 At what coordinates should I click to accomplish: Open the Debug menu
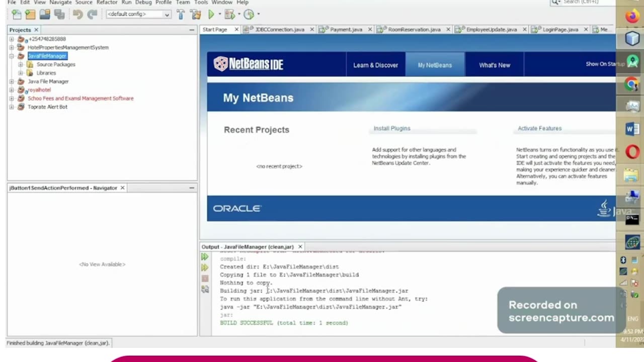pos(143,3)
